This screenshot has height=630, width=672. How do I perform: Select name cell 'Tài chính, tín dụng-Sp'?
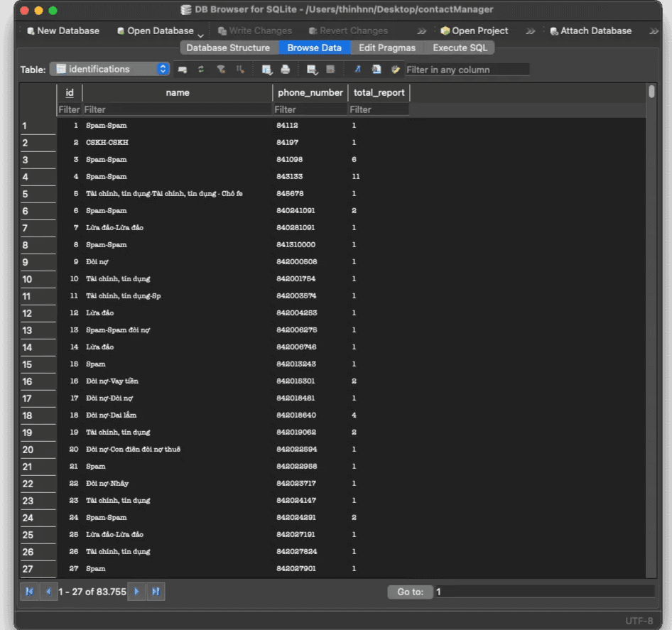coord(178,295)
